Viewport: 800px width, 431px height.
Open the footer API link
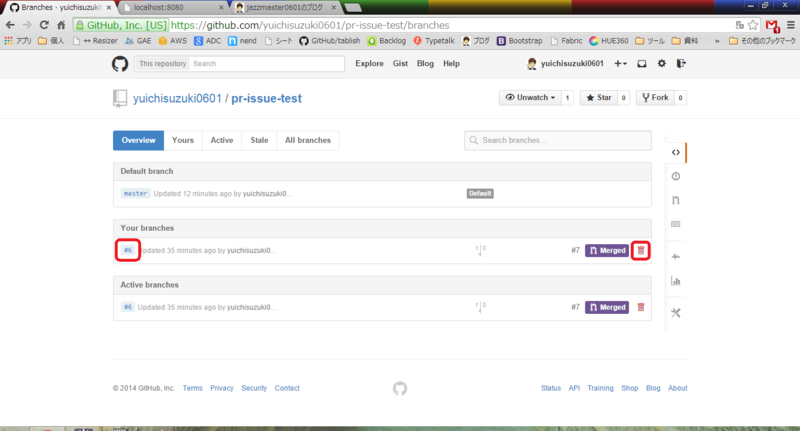coord(574,388)
